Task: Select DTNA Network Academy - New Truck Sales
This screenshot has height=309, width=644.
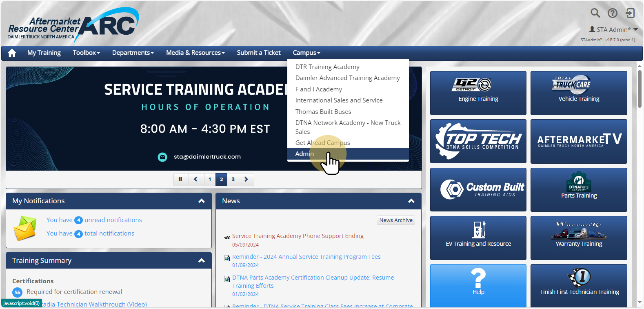Action: (348, 127)
